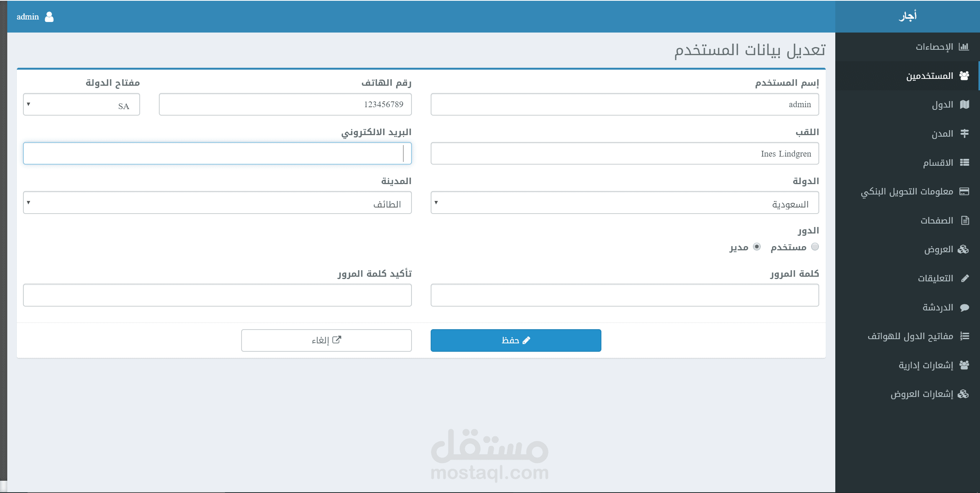Click the statistics bar chart icon in sidebar
This screenshot has height=493, width=980.
pos(964,47)
